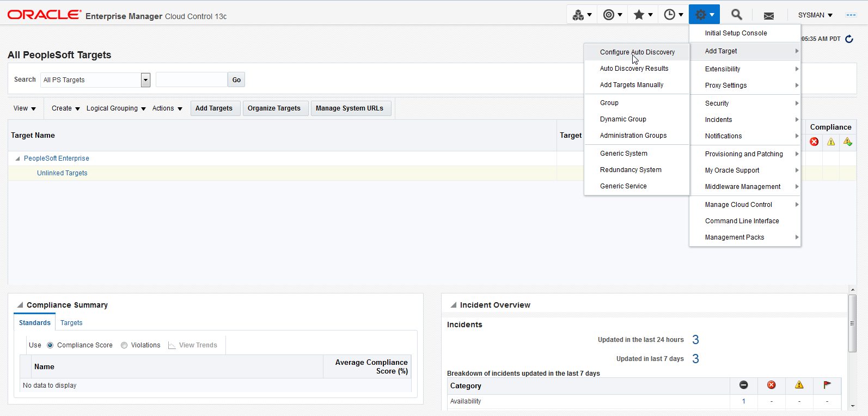Click the refresh page icon
This screenshot has width=868, height=416.
click(x=849, y=39)
